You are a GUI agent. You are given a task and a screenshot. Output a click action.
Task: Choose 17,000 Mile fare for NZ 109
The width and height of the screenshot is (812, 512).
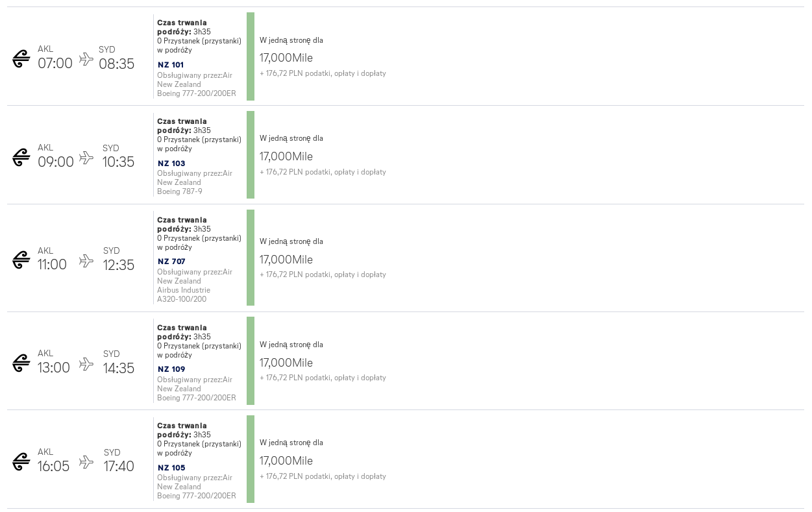click(x=286, y=363)
